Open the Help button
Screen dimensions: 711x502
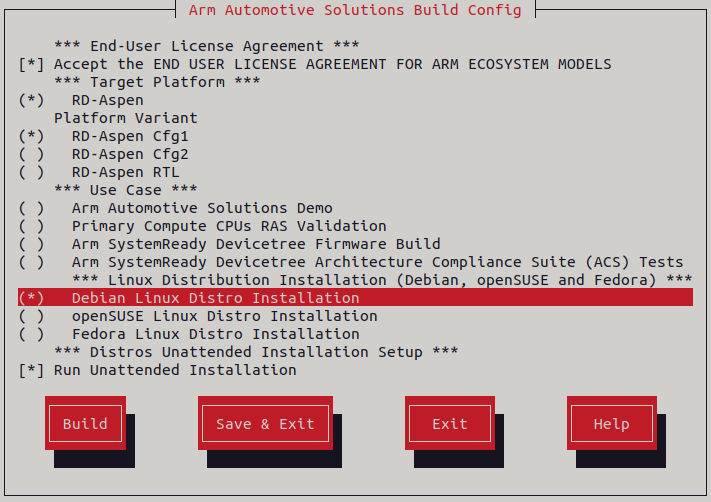tap(612, 423)
